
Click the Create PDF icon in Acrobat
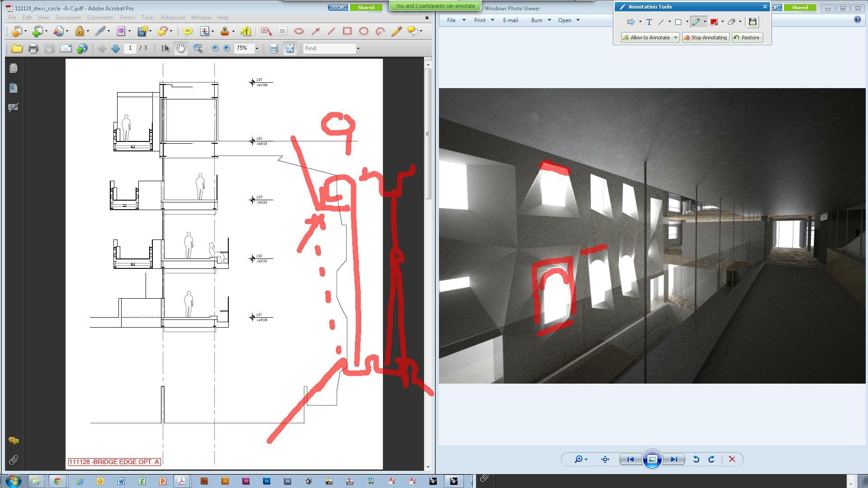pyautogui.click(x=17, y=31)
